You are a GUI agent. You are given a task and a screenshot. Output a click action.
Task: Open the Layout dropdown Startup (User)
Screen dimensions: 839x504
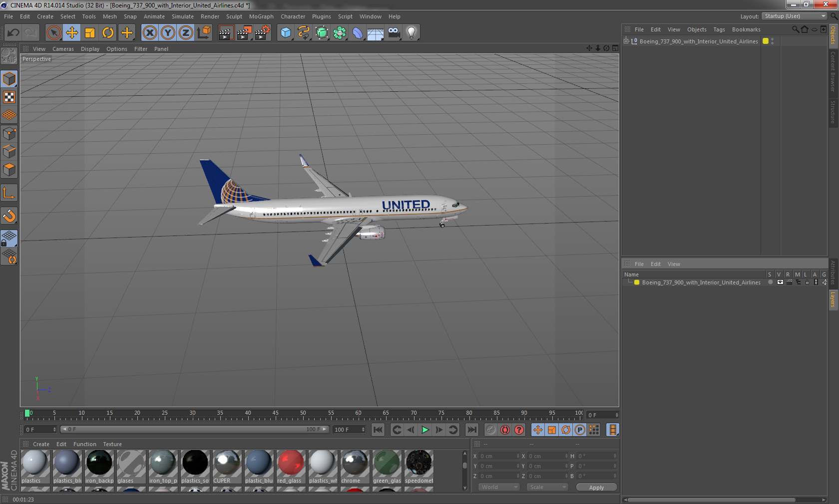pyautogui.click(x=795, y=16)
